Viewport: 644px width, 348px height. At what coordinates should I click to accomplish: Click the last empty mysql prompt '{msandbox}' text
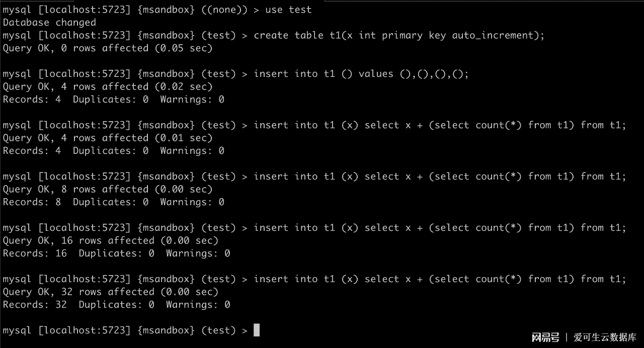pos(166,330)
